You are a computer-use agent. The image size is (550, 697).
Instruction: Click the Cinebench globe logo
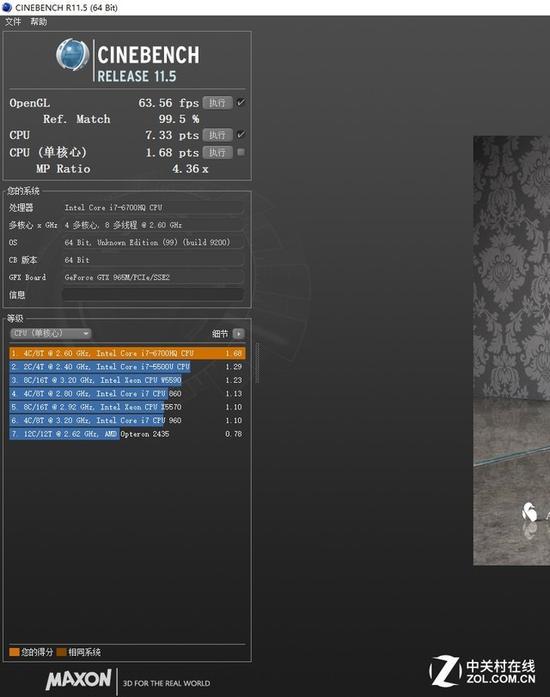pyautogui.click(x=72, y=55)
